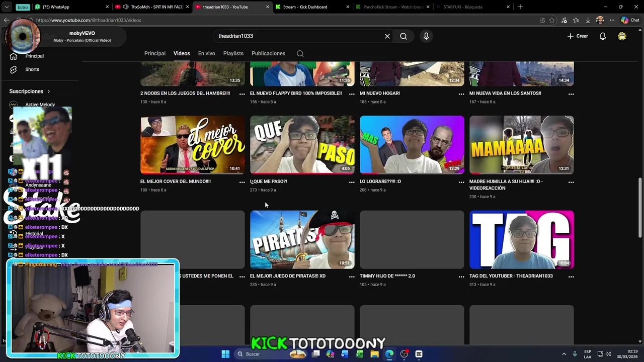The height and width of the screenshot is (362, 644).
Task: Play the PIRATAS thumbnail video
Action: coord(302,239)
